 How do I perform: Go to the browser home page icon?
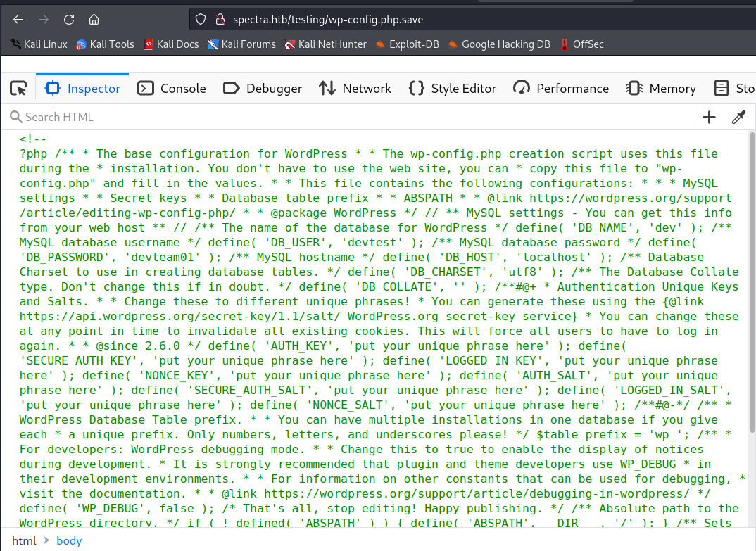94,19
